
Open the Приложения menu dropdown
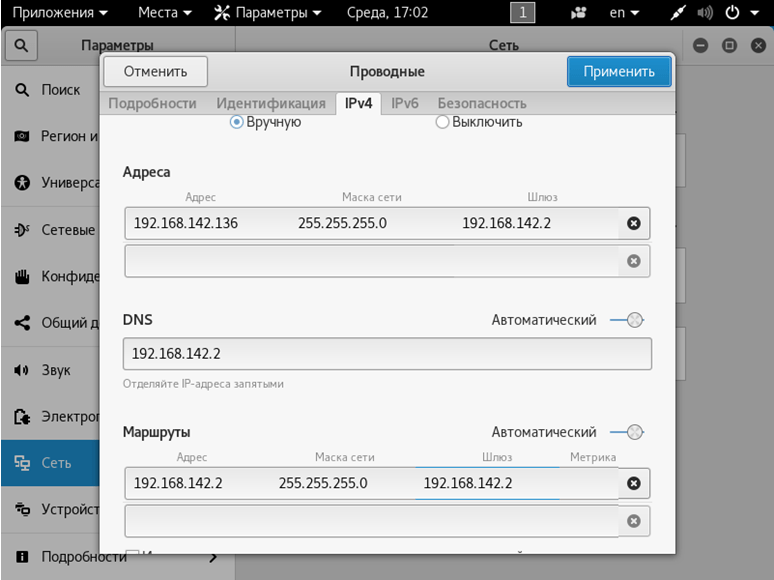(60, 13)
